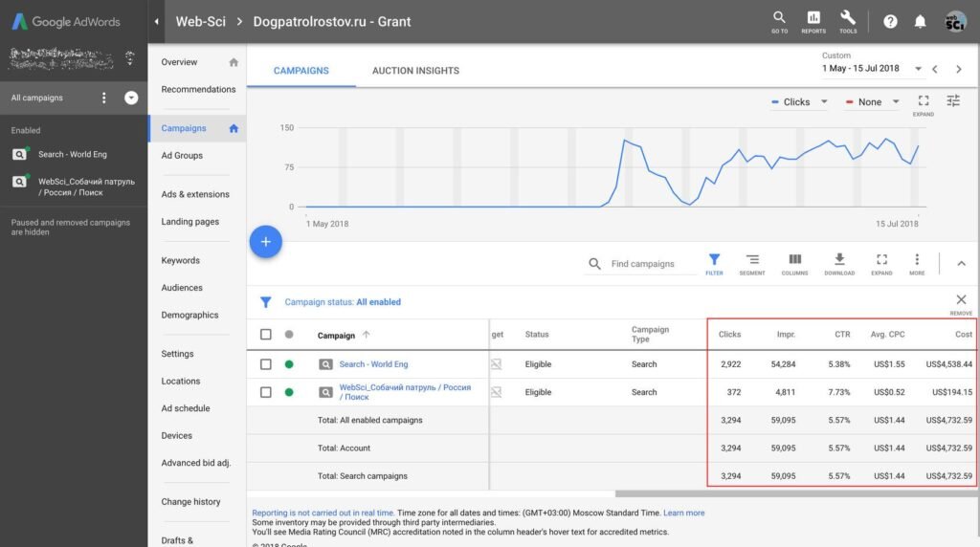Click the filter funnel beside Campaign status
This screenshot has width=980, height=547.
[266, 302]
